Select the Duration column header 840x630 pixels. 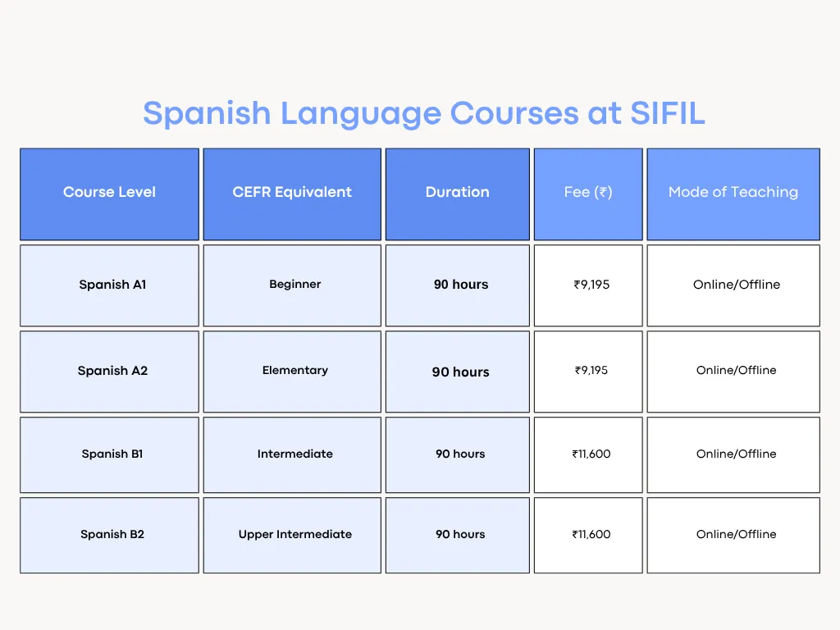(x=457, y=193)
